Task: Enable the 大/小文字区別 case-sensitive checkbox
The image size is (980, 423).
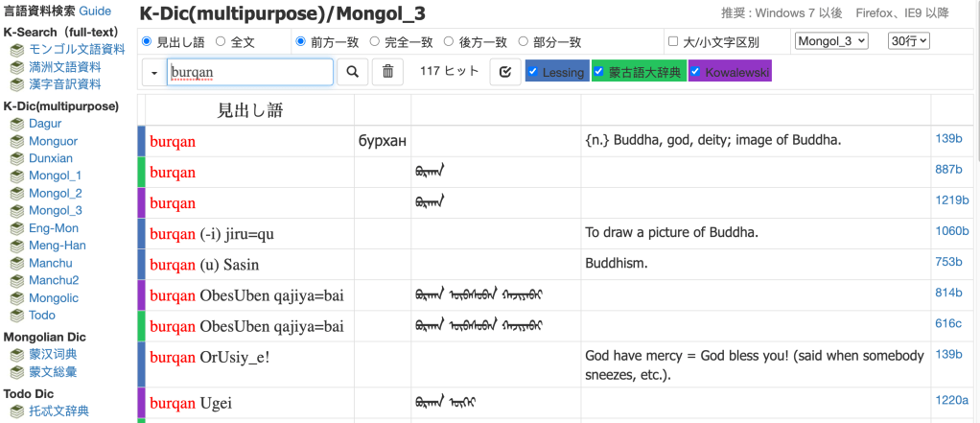Action: coord(672,41)
